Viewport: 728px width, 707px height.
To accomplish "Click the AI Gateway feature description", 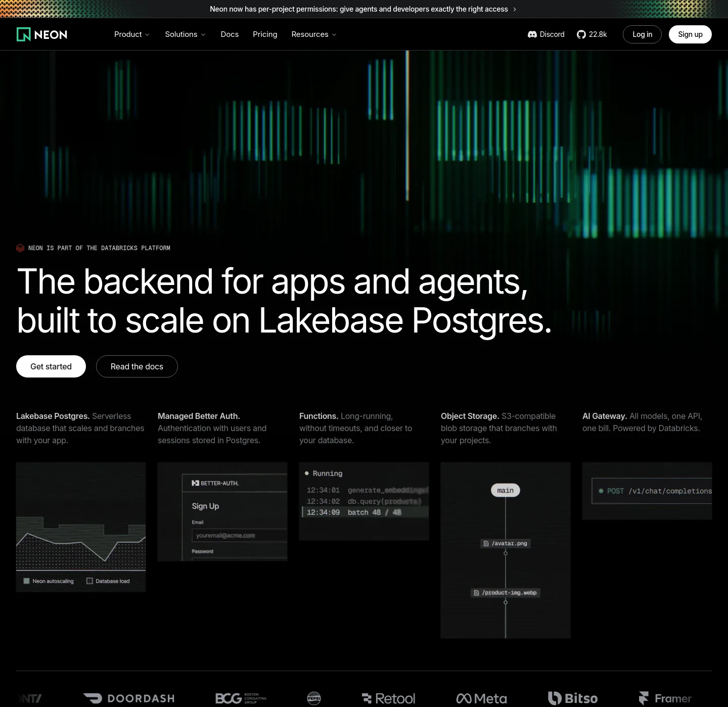I will [x=642, y=422].
